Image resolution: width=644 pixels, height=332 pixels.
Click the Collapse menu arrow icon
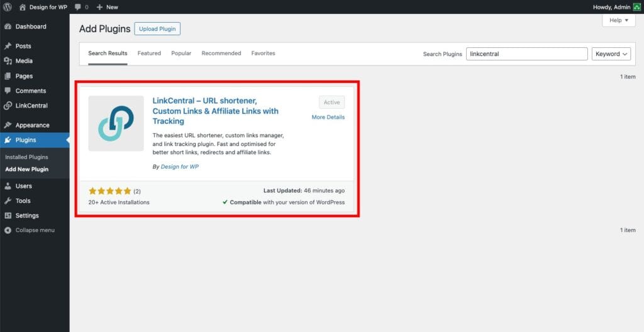pos(8,231)
